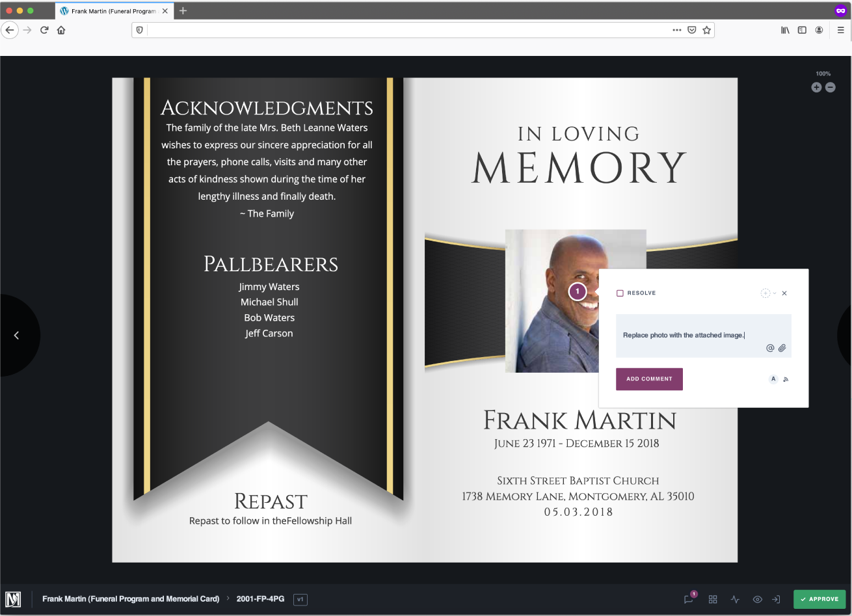Save page to Pocket icon
Viewport: 852px width, 616px height.
coord(692,30)
